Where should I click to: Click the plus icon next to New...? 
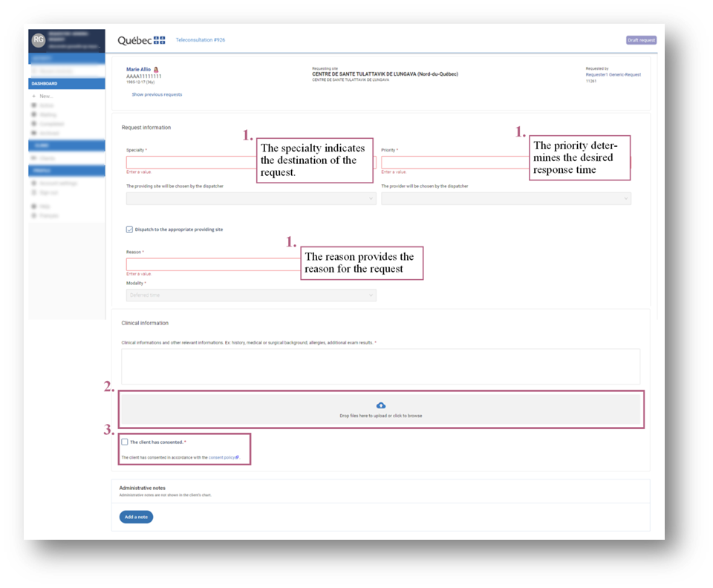click(33, 97)
